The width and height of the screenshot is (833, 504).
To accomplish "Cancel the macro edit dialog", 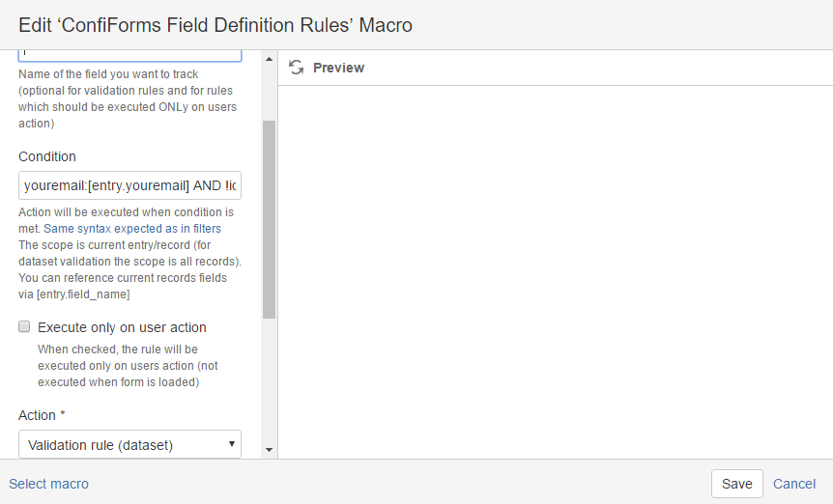I will pyautogui.click(x=794, y=484).
